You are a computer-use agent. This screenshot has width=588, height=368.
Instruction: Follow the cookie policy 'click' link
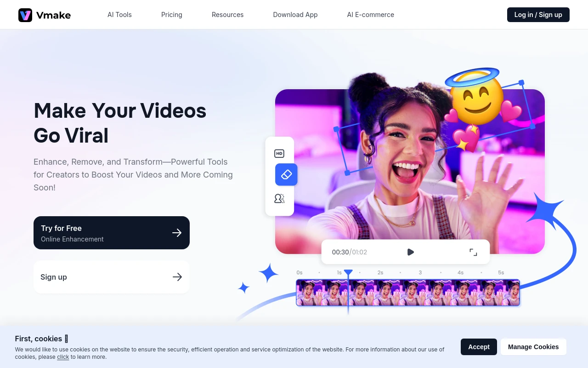pyautogui.click(x=63, y=356)
